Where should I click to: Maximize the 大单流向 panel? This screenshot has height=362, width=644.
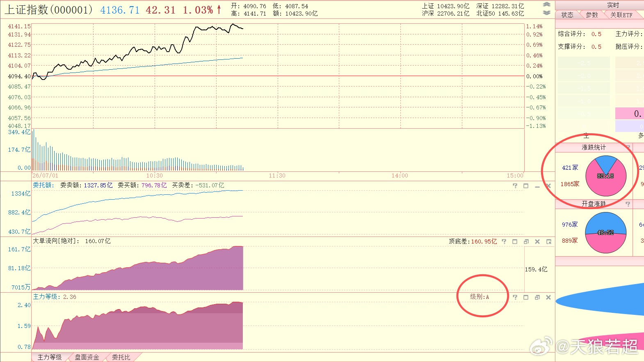coord(515,242)
